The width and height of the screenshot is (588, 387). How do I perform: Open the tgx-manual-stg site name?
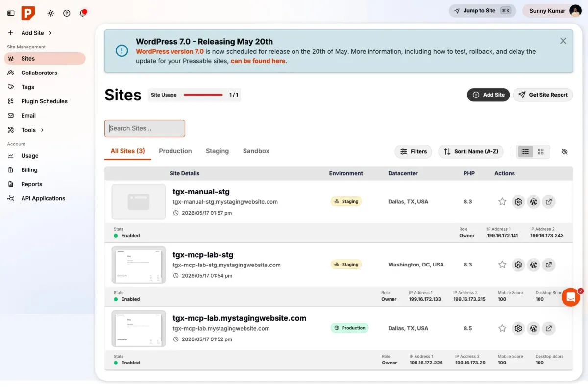(201, 192)
